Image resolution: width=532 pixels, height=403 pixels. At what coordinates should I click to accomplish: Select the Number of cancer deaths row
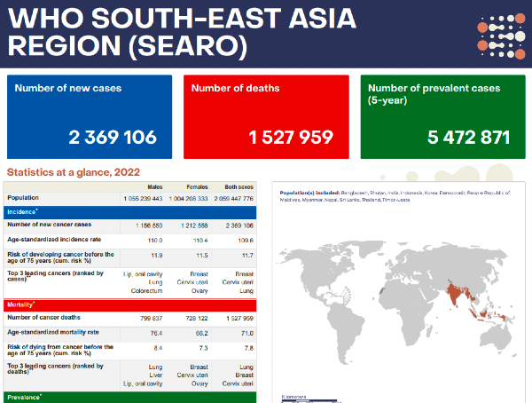129,318
